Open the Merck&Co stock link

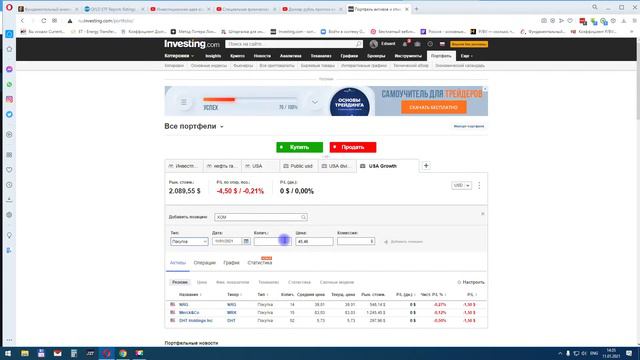(189, 313)
